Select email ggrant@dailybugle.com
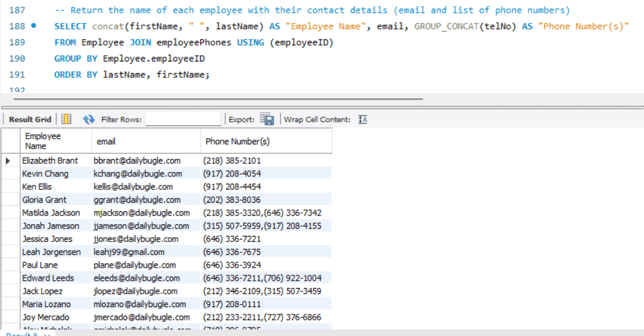Screen dimensions: 644x336 [x=146, y=200]
